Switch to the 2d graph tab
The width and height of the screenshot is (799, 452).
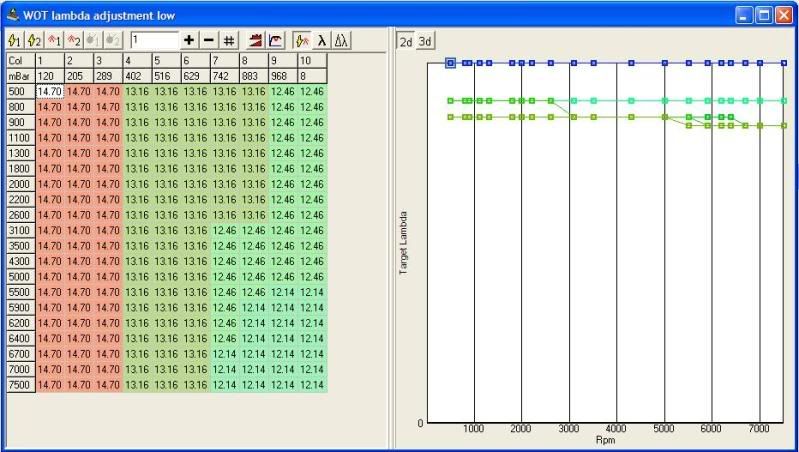coord(405,41)
